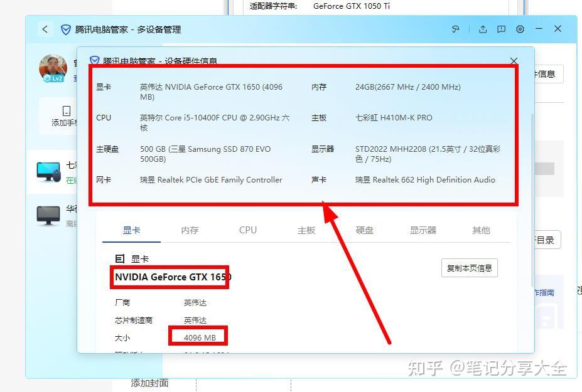Click the add phone device icon

click(67, 110)
